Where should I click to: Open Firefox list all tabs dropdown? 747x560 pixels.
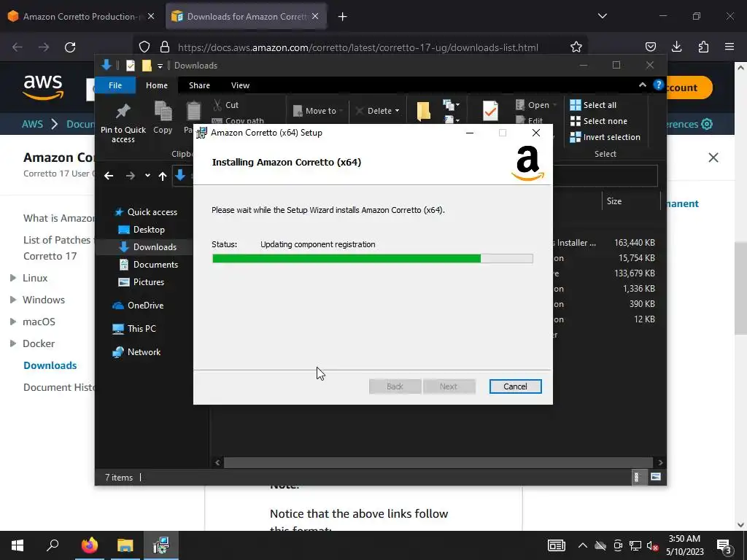pos(602,16)
